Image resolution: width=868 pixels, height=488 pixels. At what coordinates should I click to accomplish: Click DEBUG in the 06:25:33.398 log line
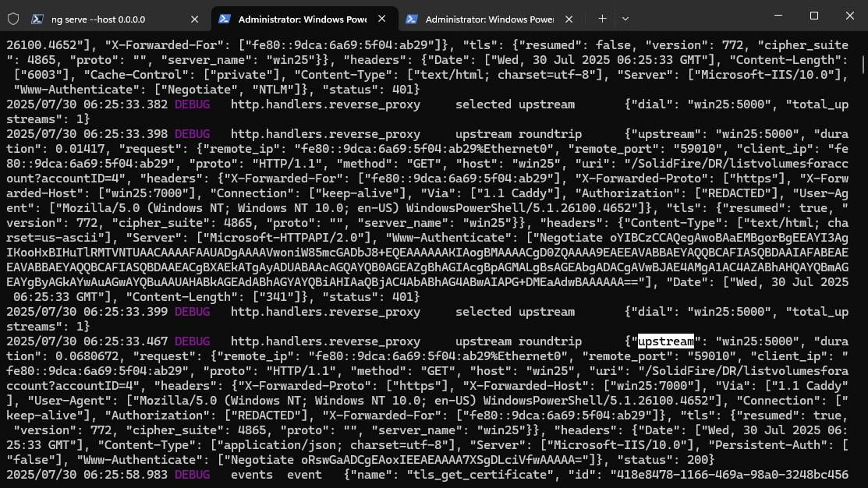(192, 134)
